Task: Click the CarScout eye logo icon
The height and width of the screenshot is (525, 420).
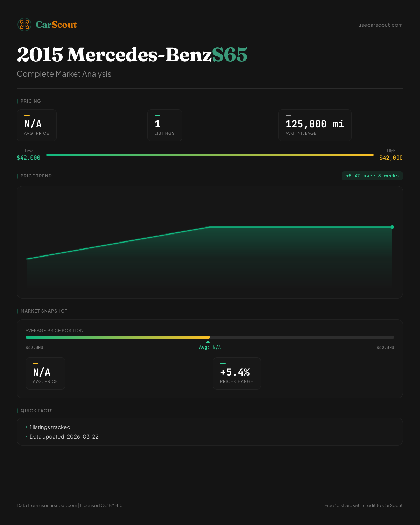Action: click(x=24, y=24)
